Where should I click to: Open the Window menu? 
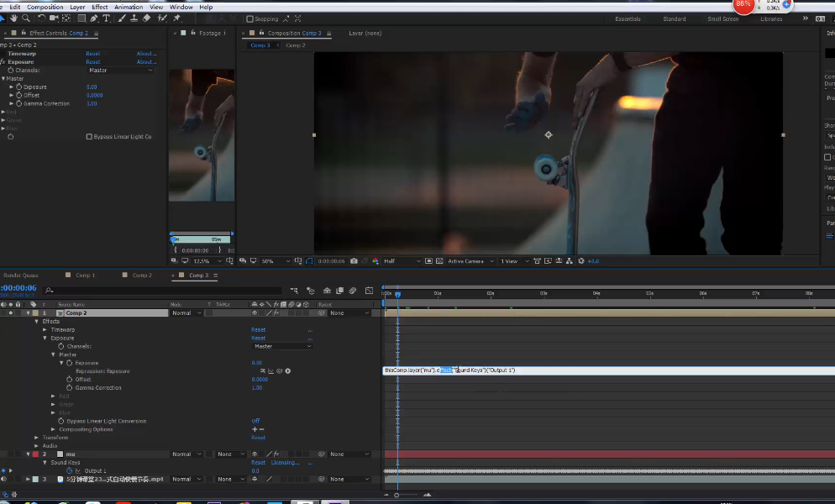point(181,7)
